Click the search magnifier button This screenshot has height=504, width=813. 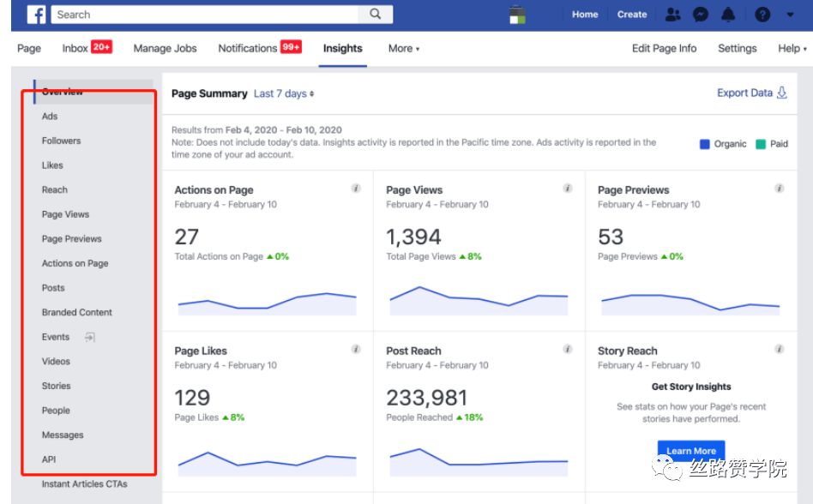[375, 14]
